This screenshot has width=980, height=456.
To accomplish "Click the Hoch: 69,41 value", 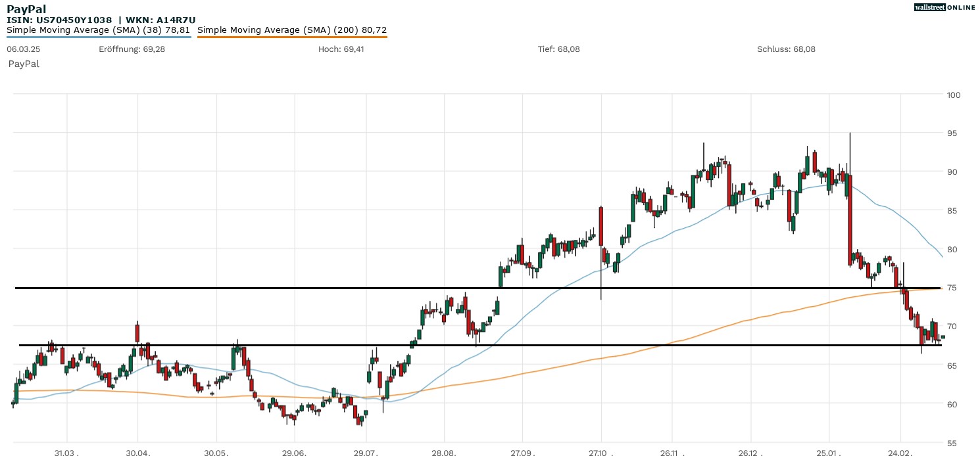I will coord(341,49).
